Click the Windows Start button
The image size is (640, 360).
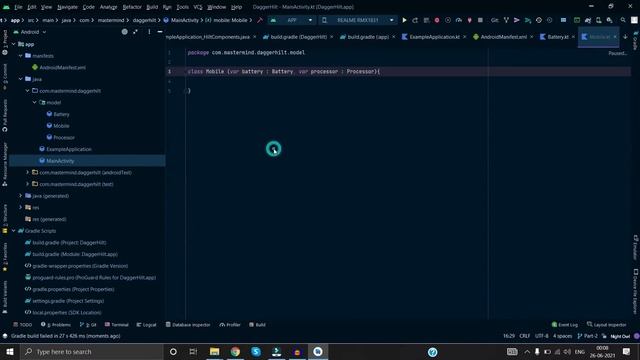click(10, 351)
